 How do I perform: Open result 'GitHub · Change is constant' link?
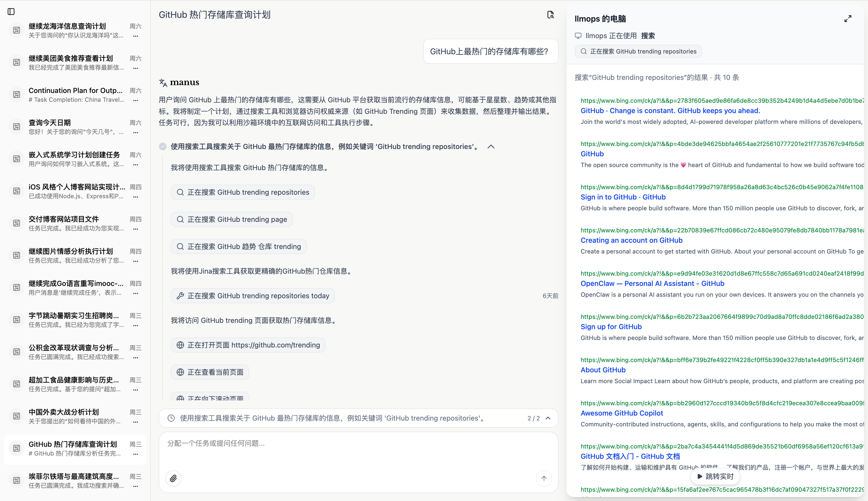(x=670, y=111)
